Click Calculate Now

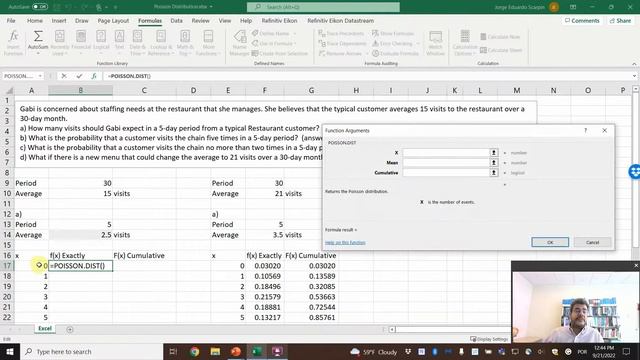pyautogui.click(x=500, y=37)
